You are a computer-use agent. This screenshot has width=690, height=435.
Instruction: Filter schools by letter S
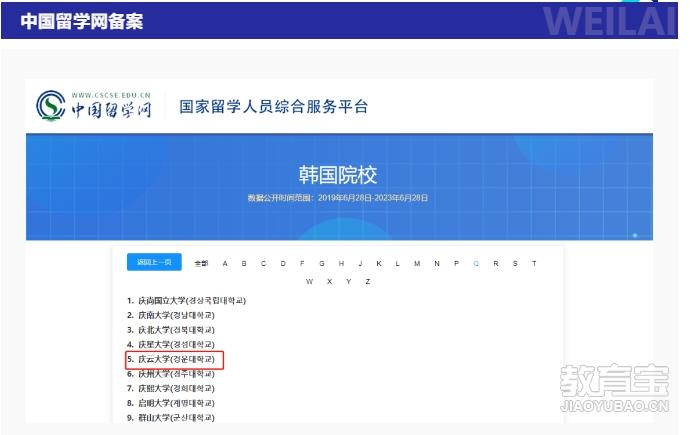coord(515,263)
